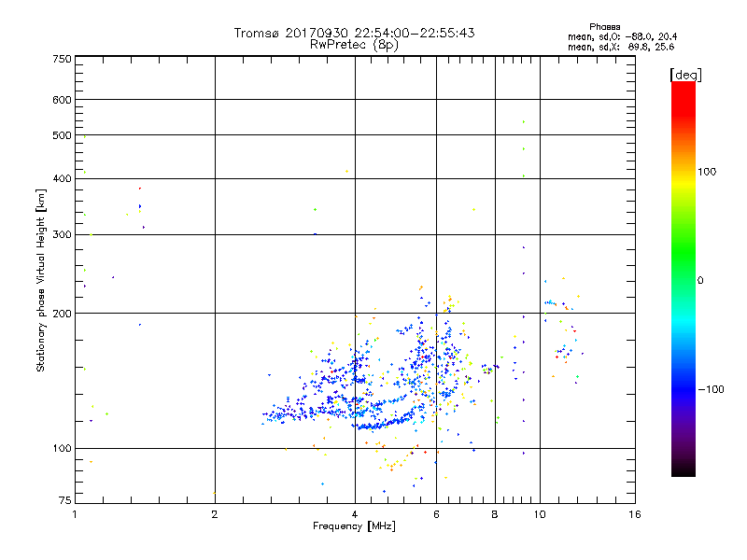Click the height axis tick label "600"
This screenshot has height=560, width=747.
(x=62, y=100)
